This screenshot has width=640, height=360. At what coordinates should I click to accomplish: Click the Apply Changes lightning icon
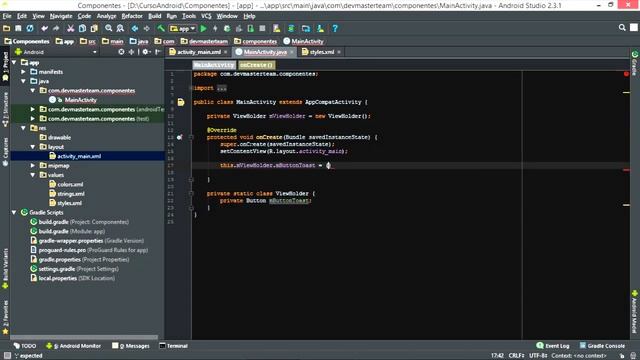coord(215,29)
